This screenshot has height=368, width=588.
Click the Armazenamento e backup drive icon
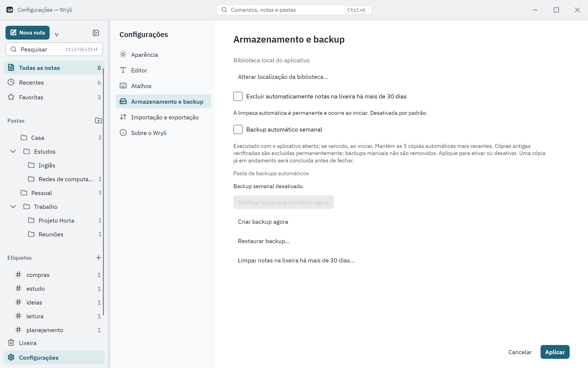pos(123,101)
